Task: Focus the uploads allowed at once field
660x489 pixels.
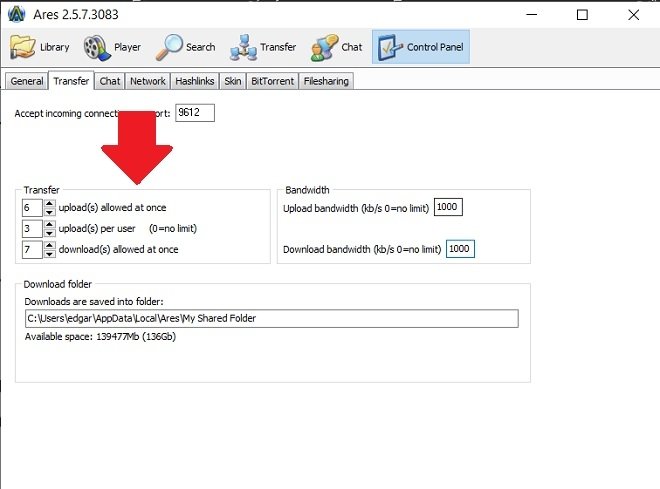Action: [32, 207]
